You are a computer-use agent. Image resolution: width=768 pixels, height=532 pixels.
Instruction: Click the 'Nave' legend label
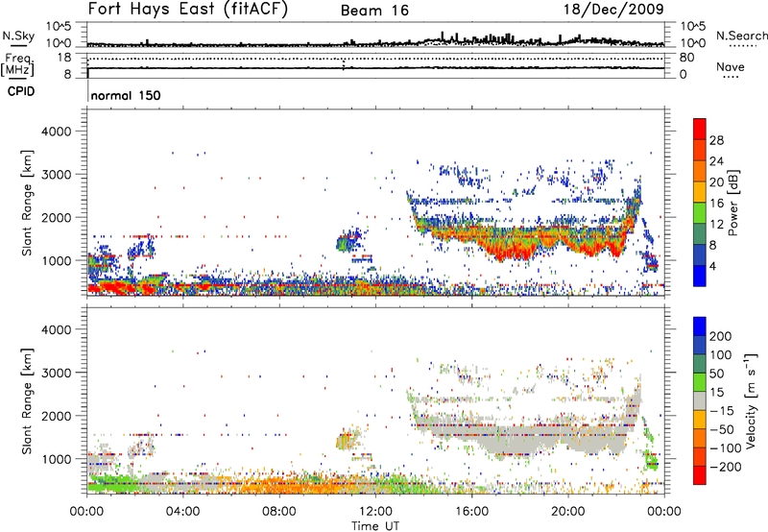coord(731,66)
